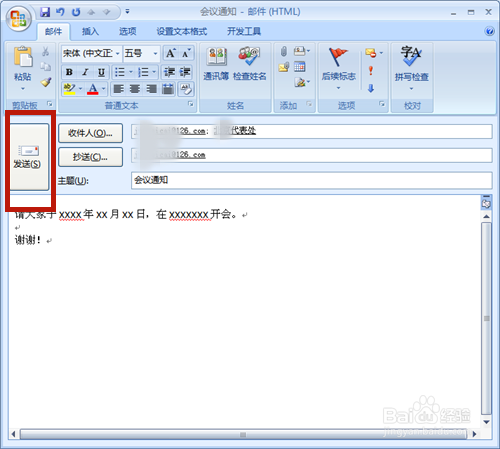Click the 收件人(O)... button
The height and width of the screenshot is (449, 500).
click(x=90, y=133)
